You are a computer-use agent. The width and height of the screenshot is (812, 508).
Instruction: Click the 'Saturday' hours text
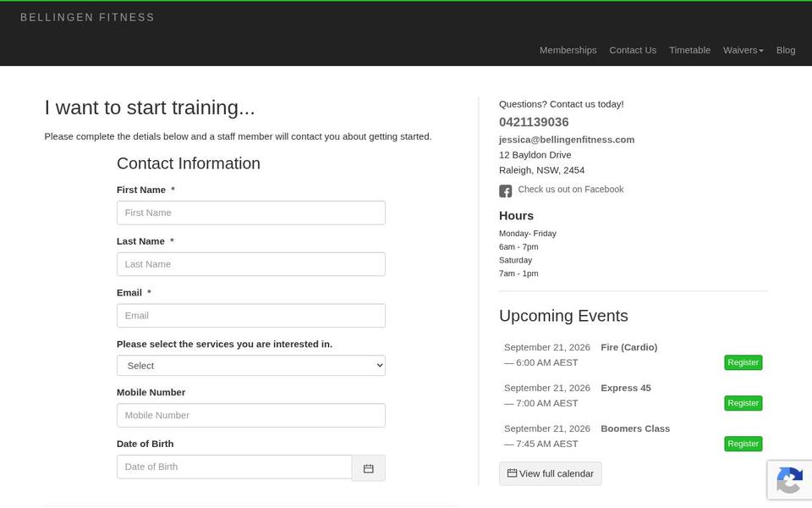[x=515, y=260]
